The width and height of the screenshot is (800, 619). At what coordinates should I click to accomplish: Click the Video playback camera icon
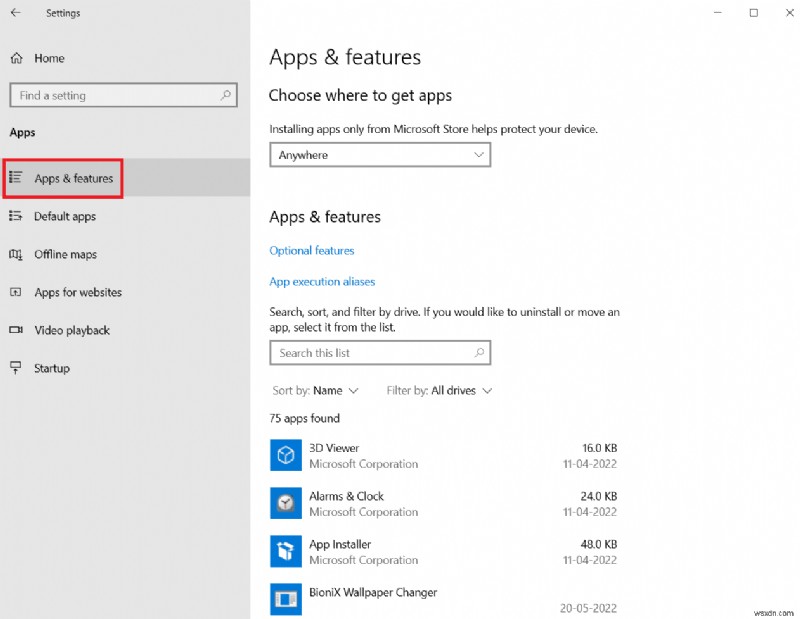click(16, 330)
